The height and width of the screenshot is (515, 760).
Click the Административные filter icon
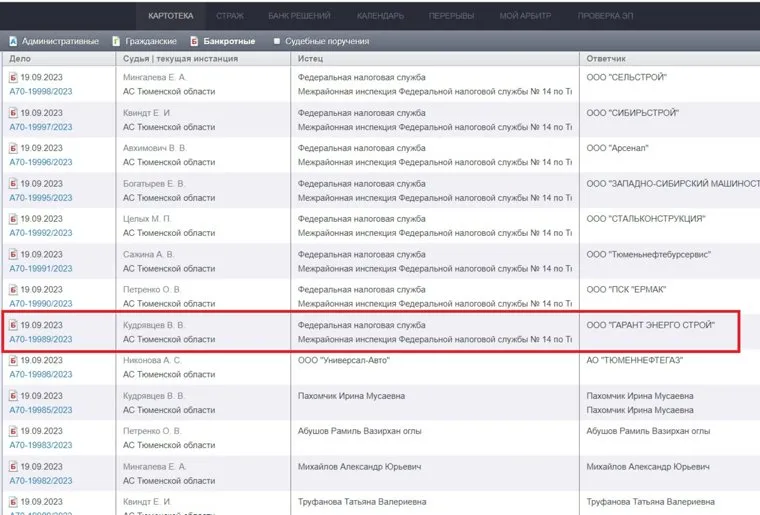pyautogui.click(x=13, y=41)
